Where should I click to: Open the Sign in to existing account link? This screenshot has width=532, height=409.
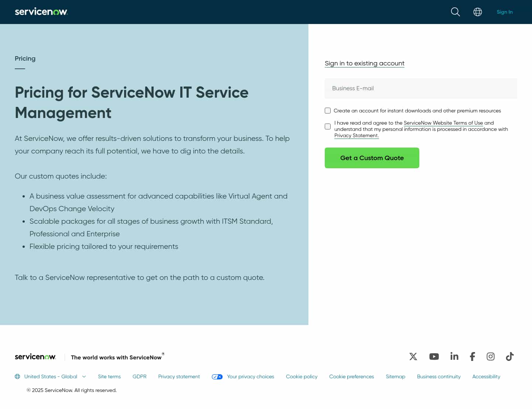tap(364, 63)
